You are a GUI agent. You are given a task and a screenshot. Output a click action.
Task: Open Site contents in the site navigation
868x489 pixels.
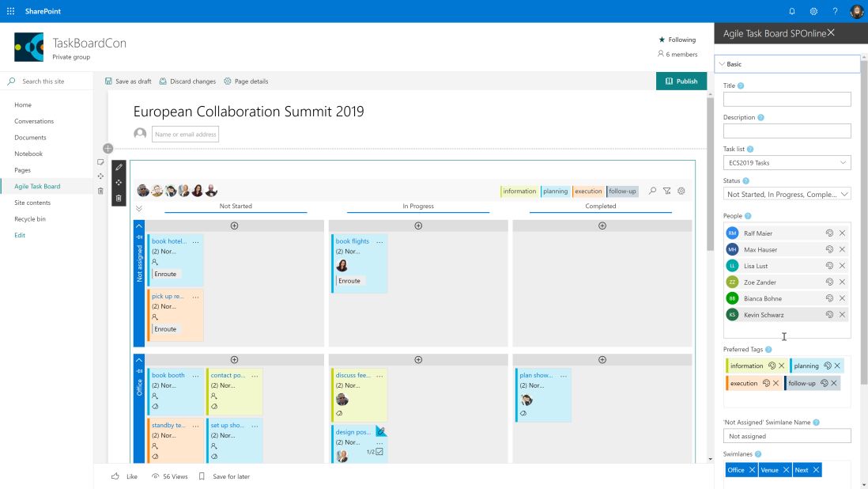(x=32, y=203)
